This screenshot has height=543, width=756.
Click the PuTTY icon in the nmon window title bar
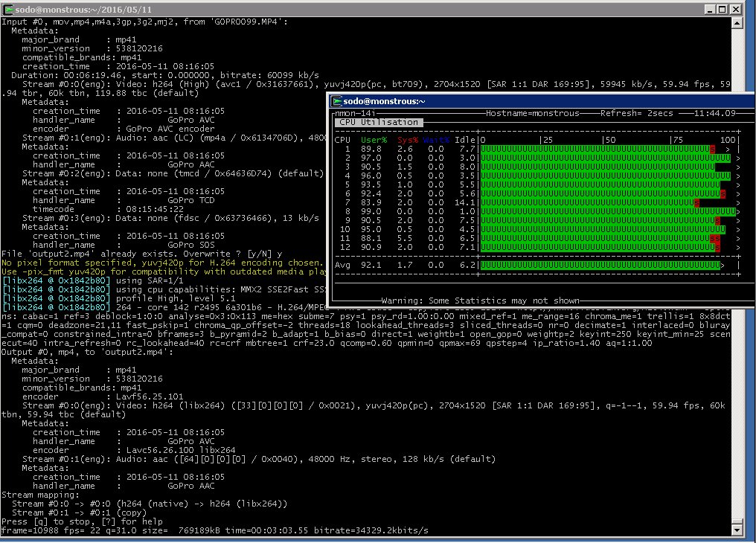(x=336, y=101)
